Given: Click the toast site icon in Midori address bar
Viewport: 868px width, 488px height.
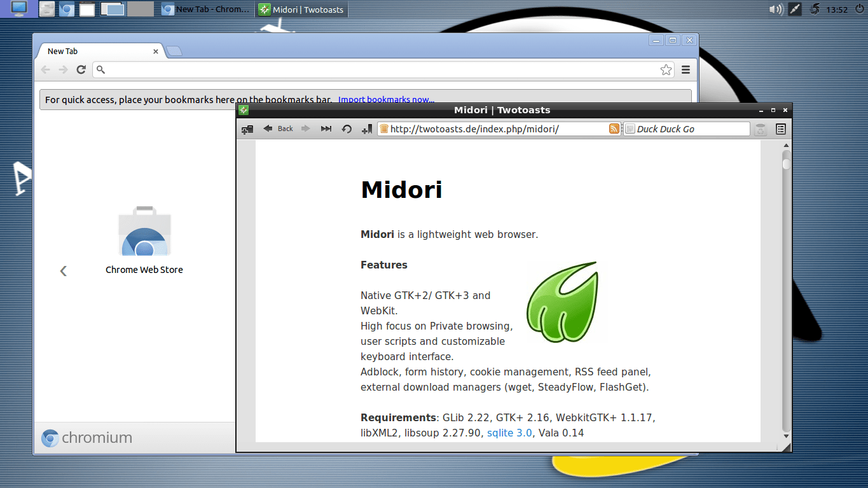Looking at the screenshot, I should [383, 129].
